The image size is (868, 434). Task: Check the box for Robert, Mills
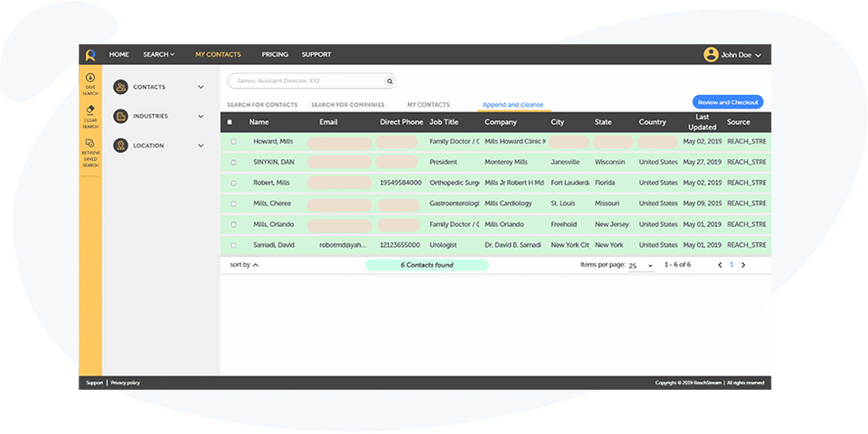point(233,183)
